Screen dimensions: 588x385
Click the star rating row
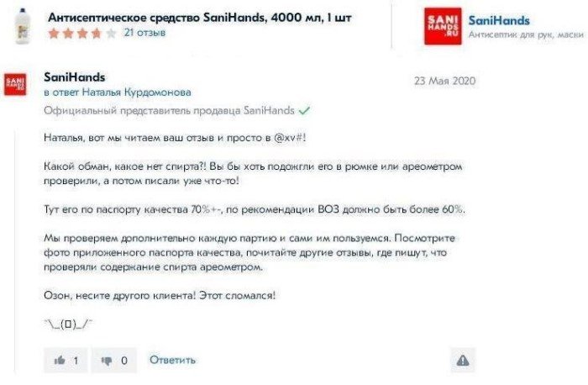click(x=82, y=34)
